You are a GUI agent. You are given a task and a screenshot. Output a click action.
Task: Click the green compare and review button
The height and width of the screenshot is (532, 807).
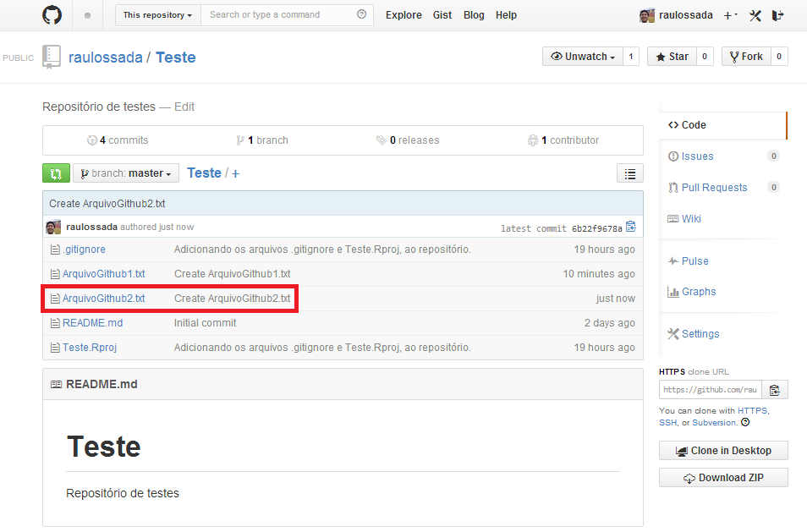[x=56, y=173]
